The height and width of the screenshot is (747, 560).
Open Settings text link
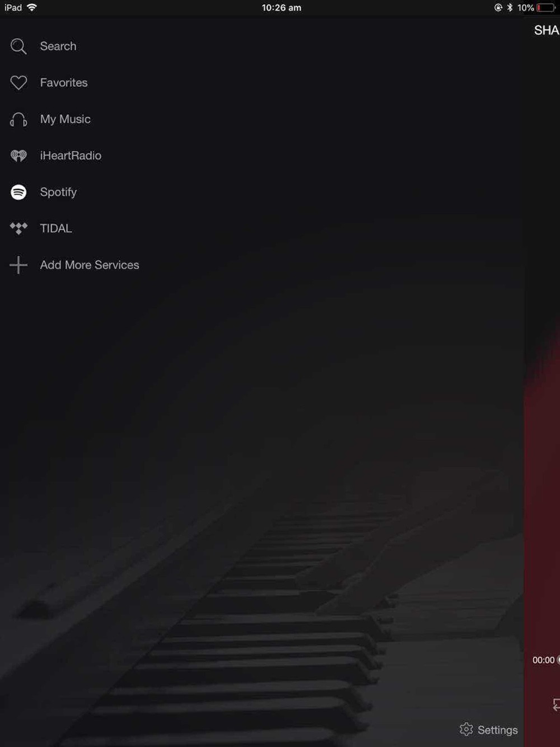(x=498, y=730)
